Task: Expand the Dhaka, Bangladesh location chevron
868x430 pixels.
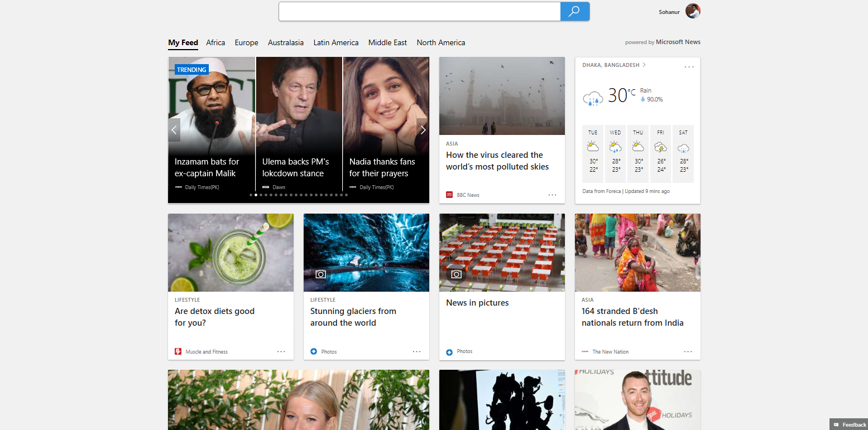Action: click(x=644, y=65)
